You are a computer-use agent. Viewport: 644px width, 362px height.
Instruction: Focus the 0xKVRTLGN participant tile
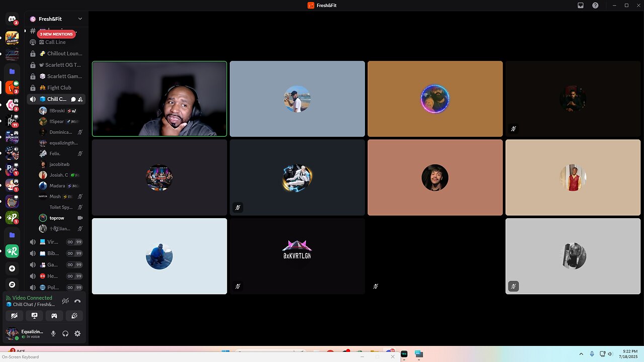(297, 256)
